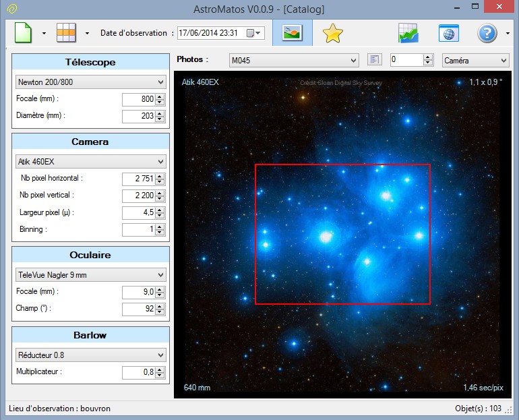The height and width of the screenshot is (420, 519).
Task: Open the Réducteur 0.8 Barlow dropdown
Action: click(91, 355)
